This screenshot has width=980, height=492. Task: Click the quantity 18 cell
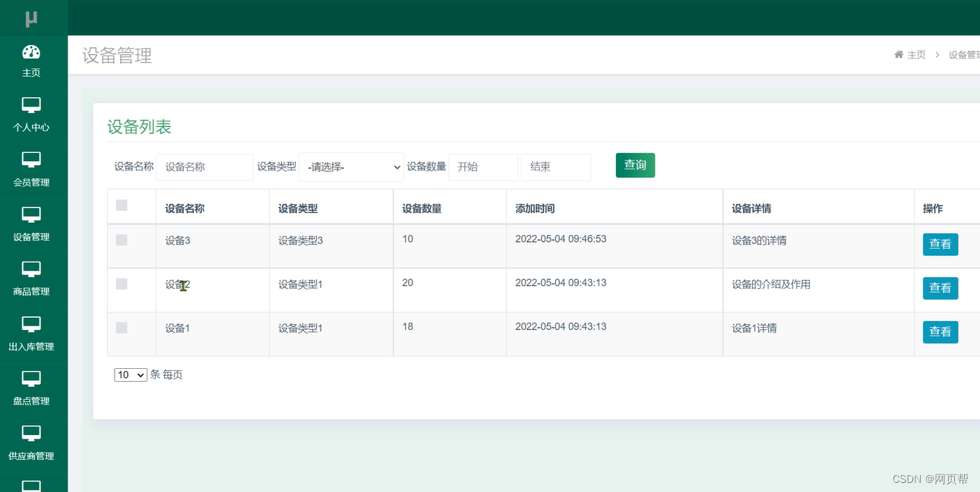408,326
